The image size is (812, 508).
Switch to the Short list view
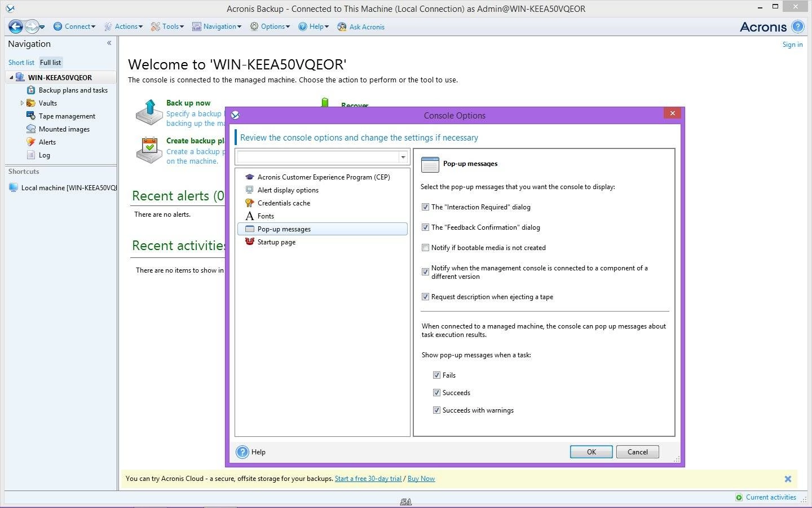pos(21,63)
